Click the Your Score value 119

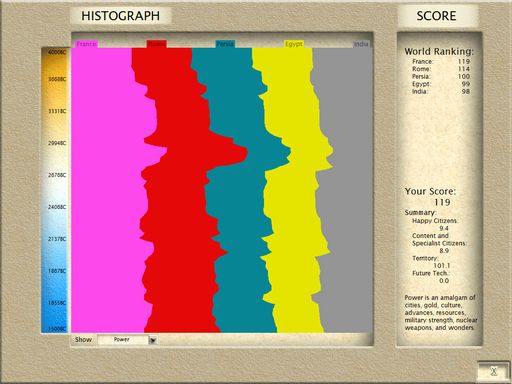coord(442,202)
